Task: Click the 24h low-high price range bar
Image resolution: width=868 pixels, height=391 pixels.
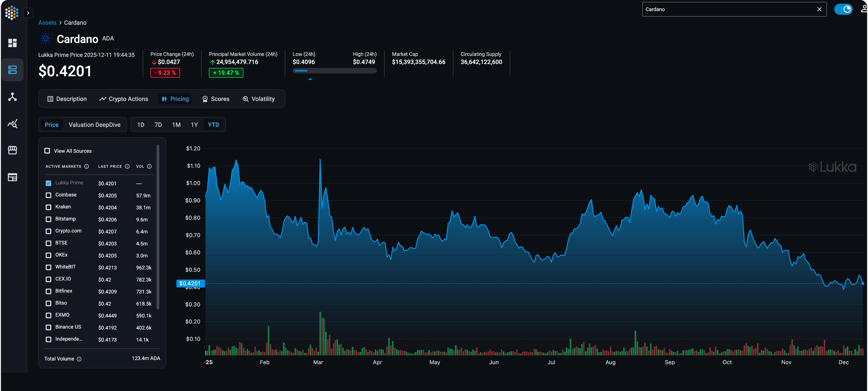Action: point(335,71)
